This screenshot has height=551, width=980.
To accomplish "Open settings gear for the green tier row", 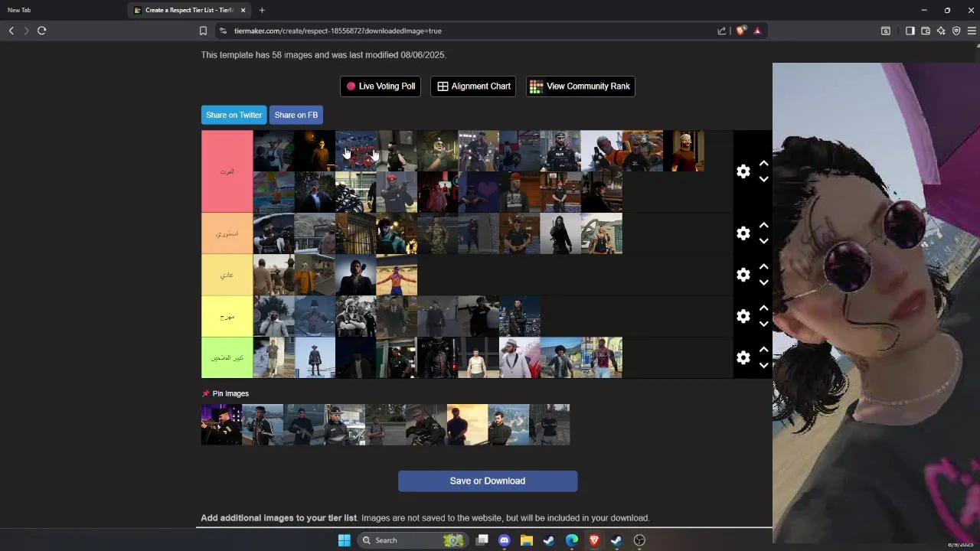I will pyautogui.click(x=743, y=357).
